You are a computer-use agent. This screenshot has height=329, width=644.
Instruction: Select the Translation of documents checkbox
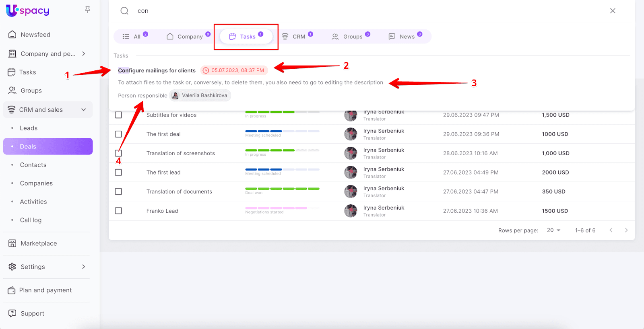[118, 191]
